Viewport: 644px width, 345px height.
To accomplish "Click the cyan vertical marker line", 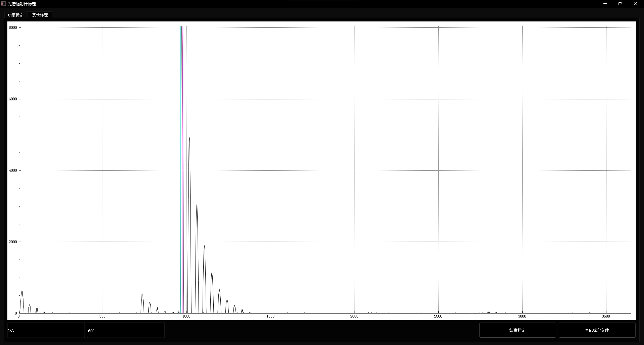I will (x=180, y=167).
